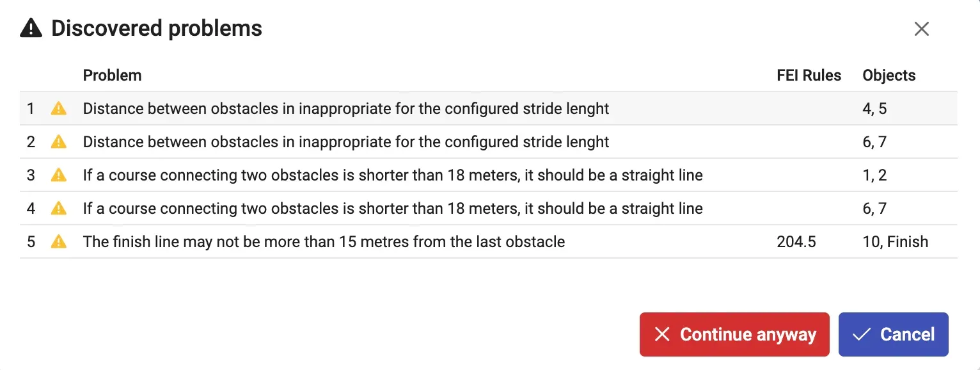Select the finish line problem row
The height and width of the screenshot is (370, 980).
(489, 242)
